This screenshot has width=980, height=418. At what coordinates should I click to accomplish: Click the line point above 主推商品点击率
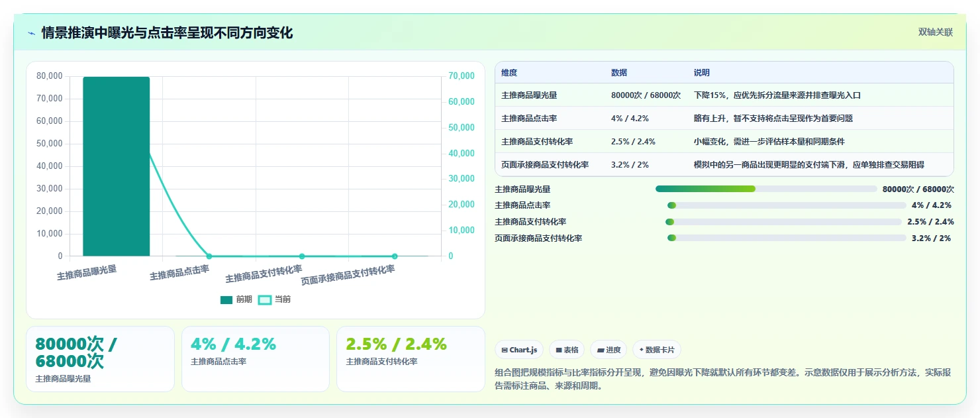(x=209, y=256)
